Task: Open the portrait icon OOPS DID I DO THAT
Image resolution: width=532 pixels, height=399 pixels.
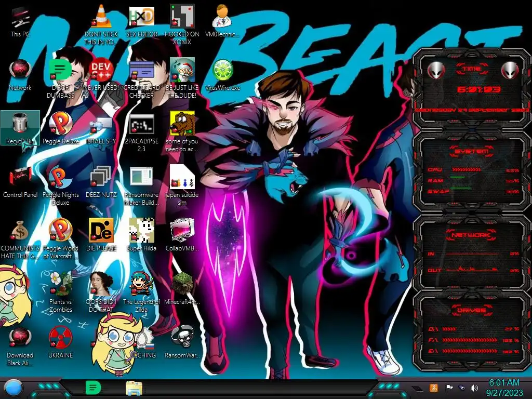Action: (101, 284)
